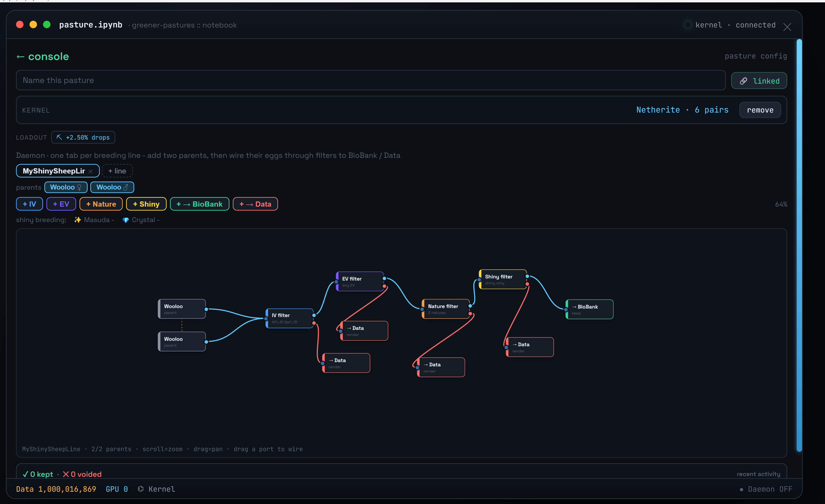Viewport: 825px width, 504px height.
Task: Click the male Wooloo parent chip
Action: click(x=112, y=187)
